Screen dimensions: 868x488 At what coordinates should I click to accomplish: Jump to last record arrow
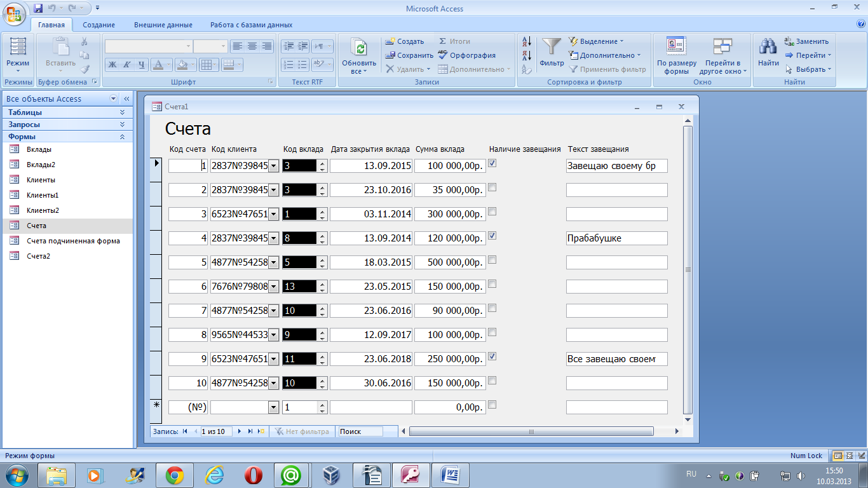point(250,431)
